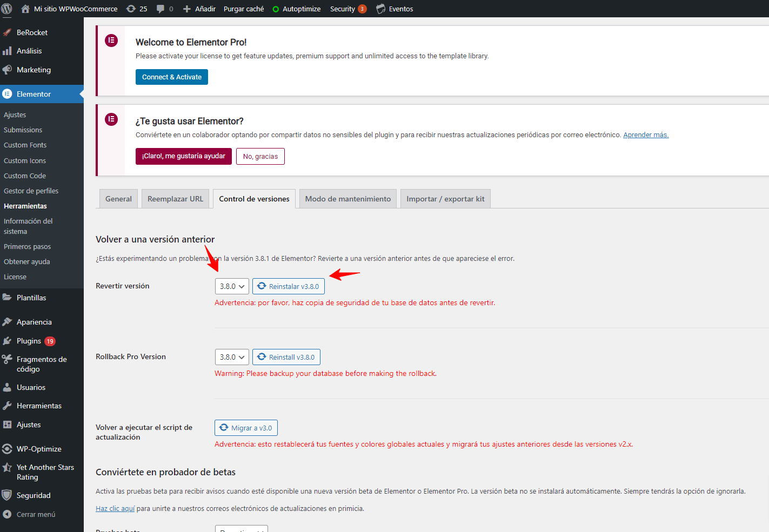The height and width of the screenshot is (532, 769).
Task: Click the Reinstalar v3.8.0 button
Action: click(289, 286)
